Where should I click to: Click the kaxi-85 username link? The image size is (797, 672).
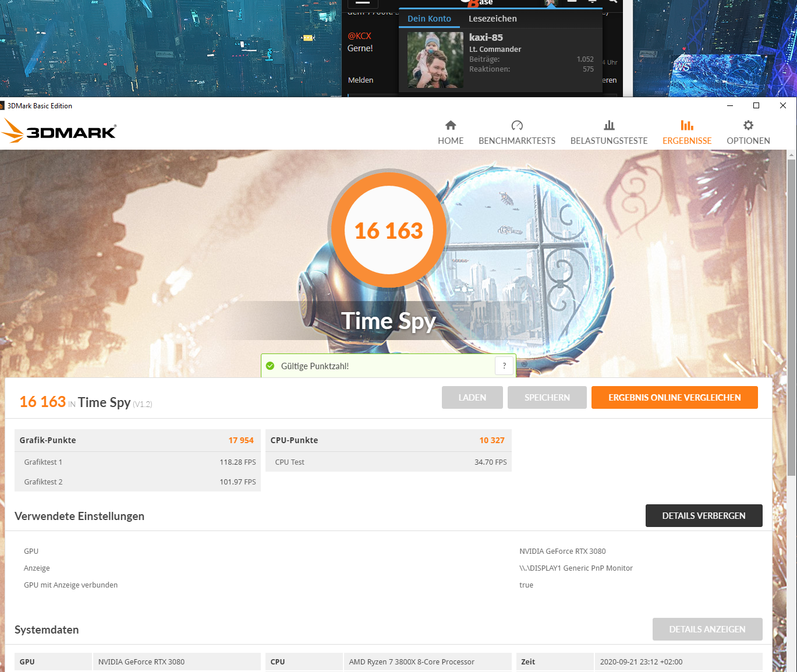click(x=486, y=37)
